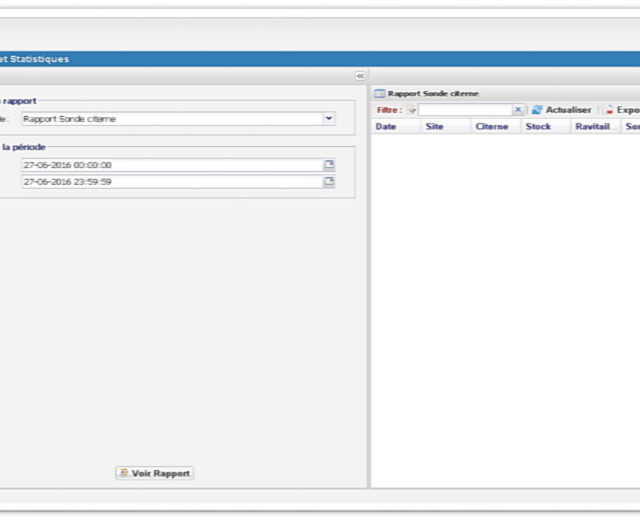
Task: Sort by the Site column header
Action: point(435,127)
